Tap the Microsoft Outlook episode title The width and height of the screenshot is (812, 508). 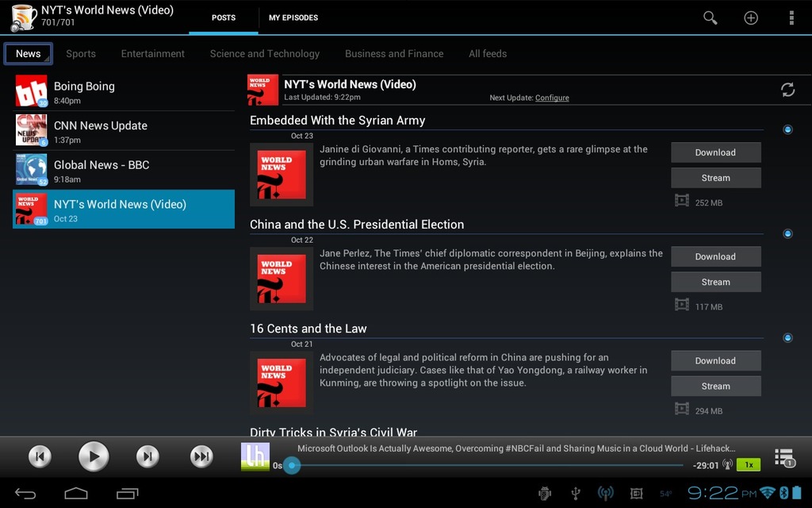click(x=516, y=448)
